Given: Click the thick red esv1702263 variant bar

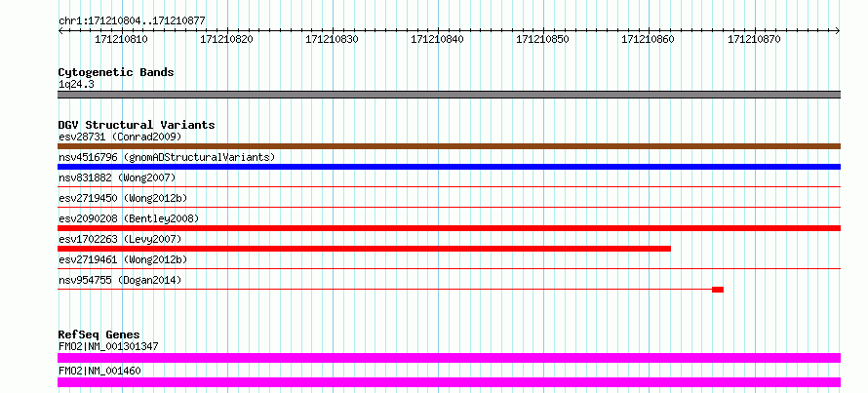Looking at the screenshot, I should (364, 249).
